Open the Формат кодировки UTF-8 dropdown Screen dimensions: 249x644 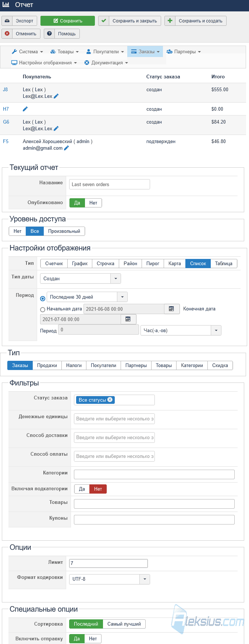tap(110, 579)
